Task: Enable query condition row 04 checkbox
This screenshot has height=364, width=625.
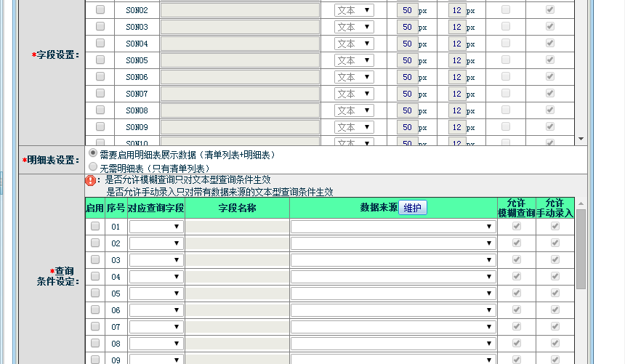Action: click(95, 277)
